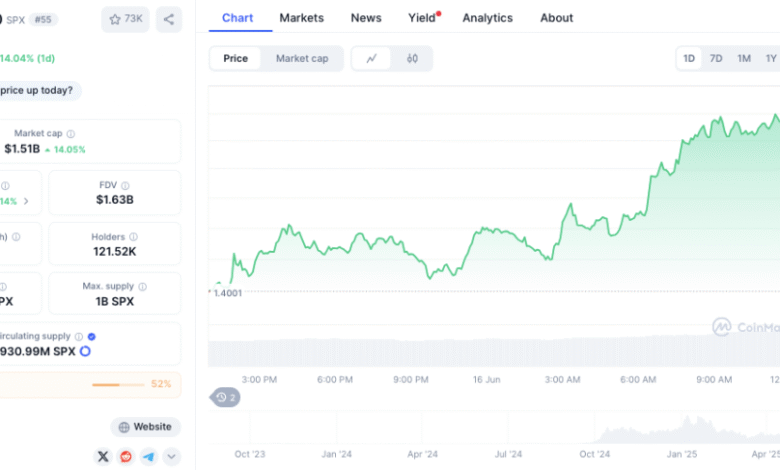Select the Price chart toggle
Image resolution: width=780 pixels, height=470 pixels.
coord(236,58)
